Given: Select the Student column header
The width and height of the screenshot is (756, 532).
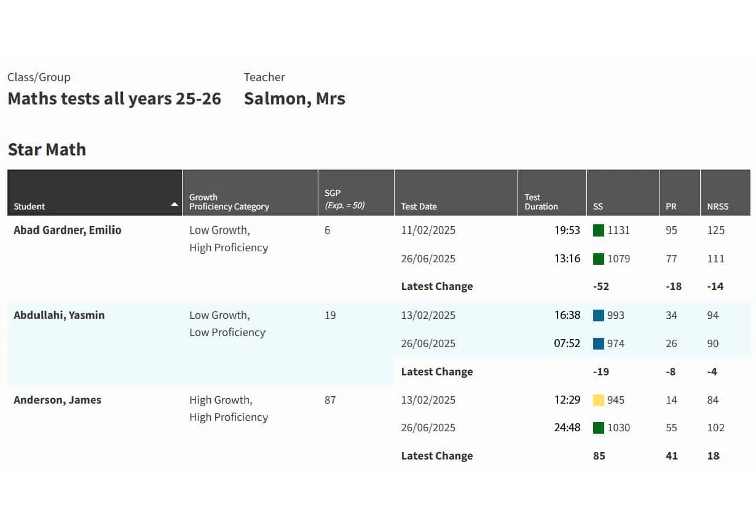Looking at the screenshot, I should 95,192.
